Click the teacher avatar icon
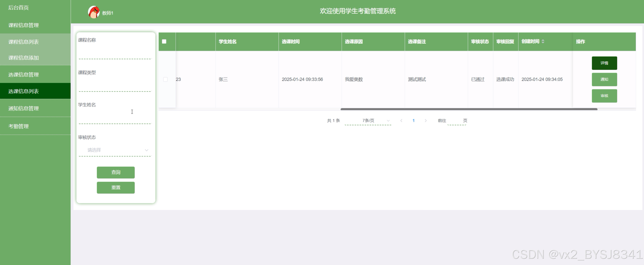Image resolution: width=644 pixels, height=265 pixels. click(x=94, y=12)
